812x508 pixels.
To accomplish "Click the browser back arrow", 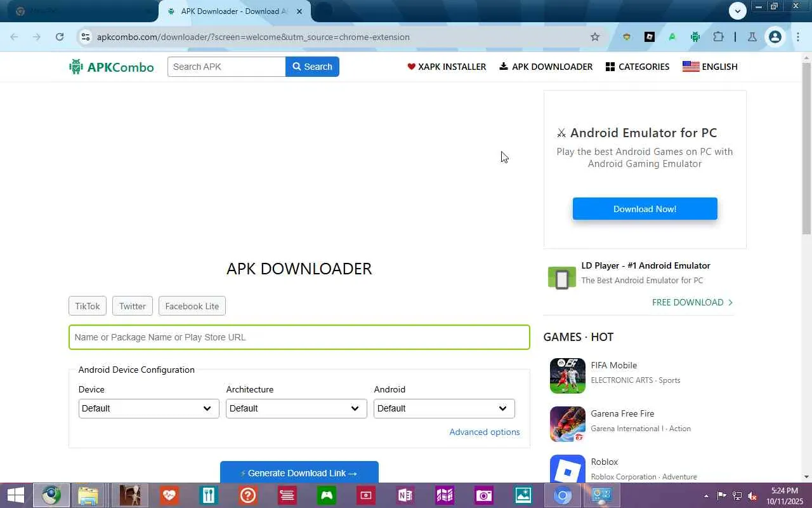I will point(14,37).
